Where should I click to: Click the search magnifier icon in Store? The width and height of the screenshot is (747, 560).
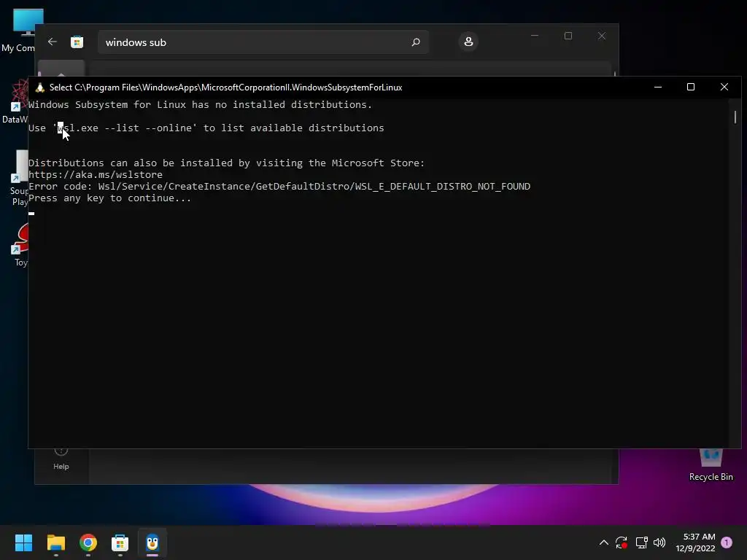coord(415,42)
